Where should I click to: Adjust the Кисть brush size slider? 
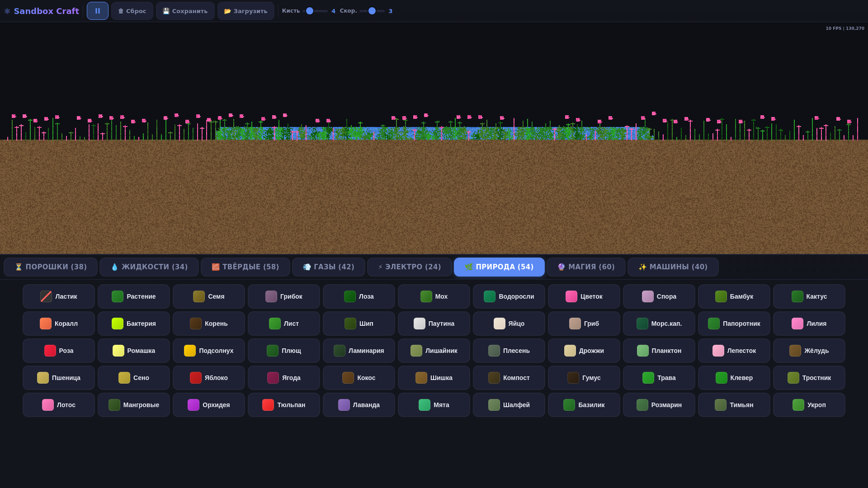tap(316, 11)
